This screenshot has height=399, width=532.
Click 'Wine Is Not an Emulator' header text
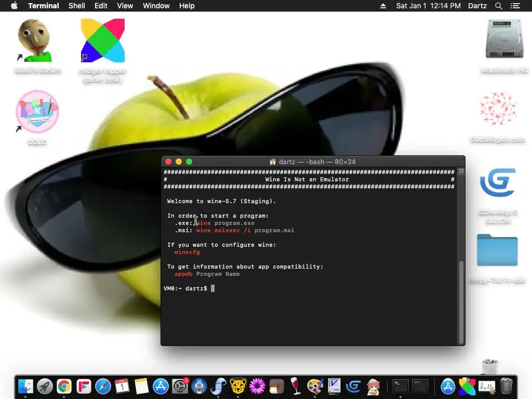click(x=307, y=179)
